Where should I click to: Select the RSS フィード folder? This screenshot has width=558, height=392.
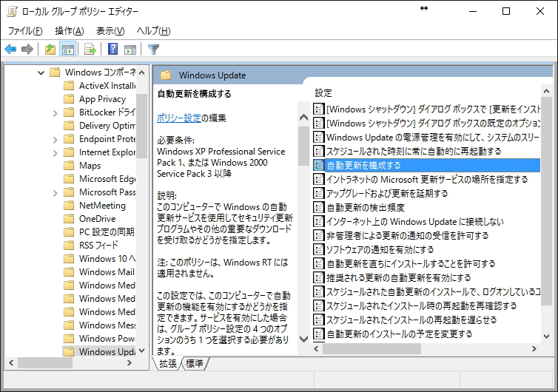coord(98,245)
